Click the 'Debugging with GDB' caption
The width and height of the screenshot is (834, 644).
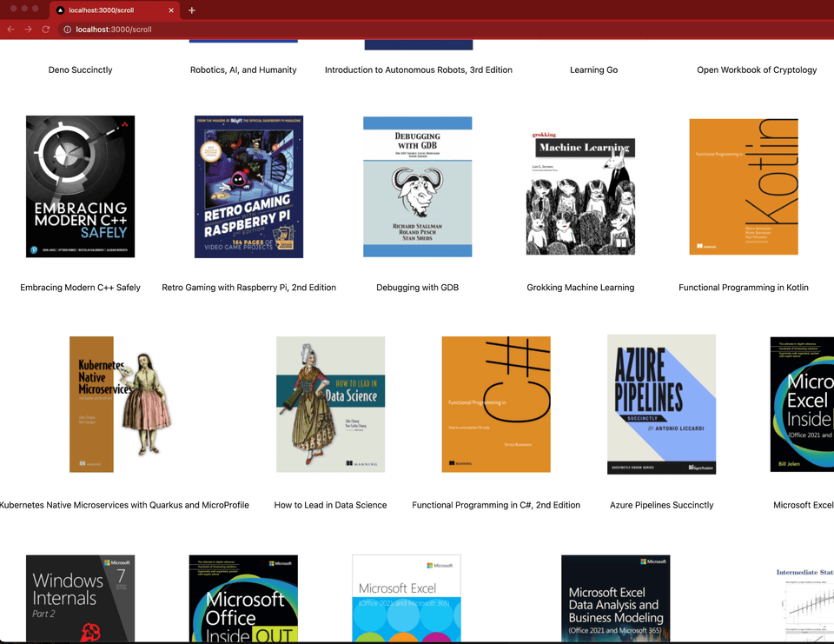pos(418,288)
